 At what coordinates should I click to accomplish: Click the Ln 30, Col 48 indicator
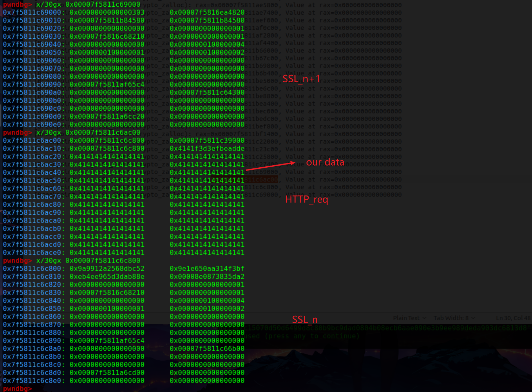tap(513, 318)
